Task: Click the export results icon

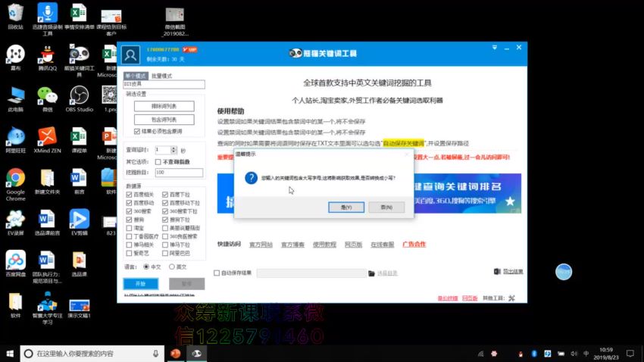Action: [497, 272]
